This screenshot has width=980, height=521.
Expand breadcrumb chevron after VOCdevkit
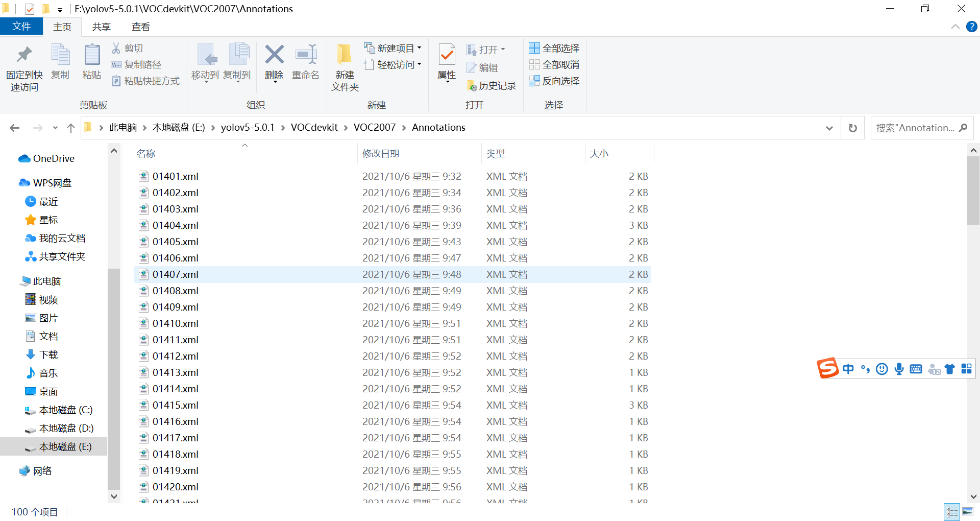pos(346,128)
